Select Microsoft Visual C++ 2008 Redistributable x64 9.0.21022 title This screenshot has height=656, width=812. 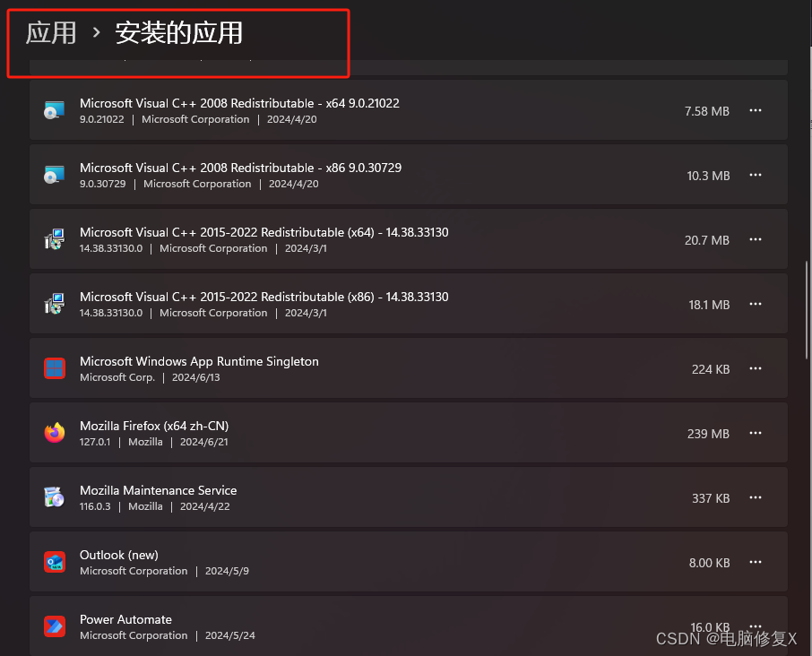point(239,104)
